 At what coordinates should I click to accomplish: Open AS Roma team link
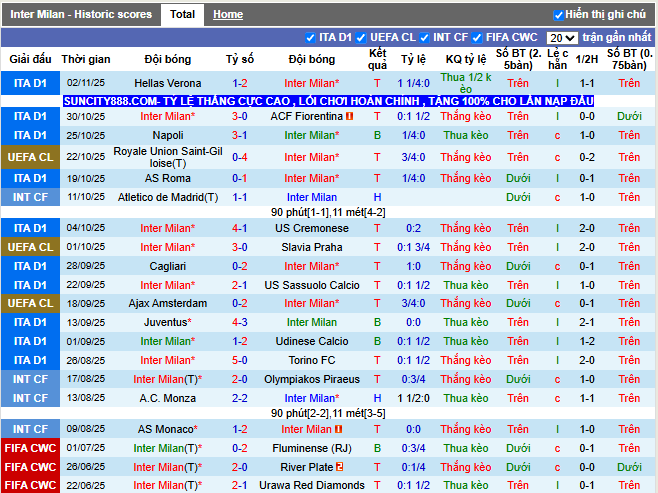click(x=167, y=178)
